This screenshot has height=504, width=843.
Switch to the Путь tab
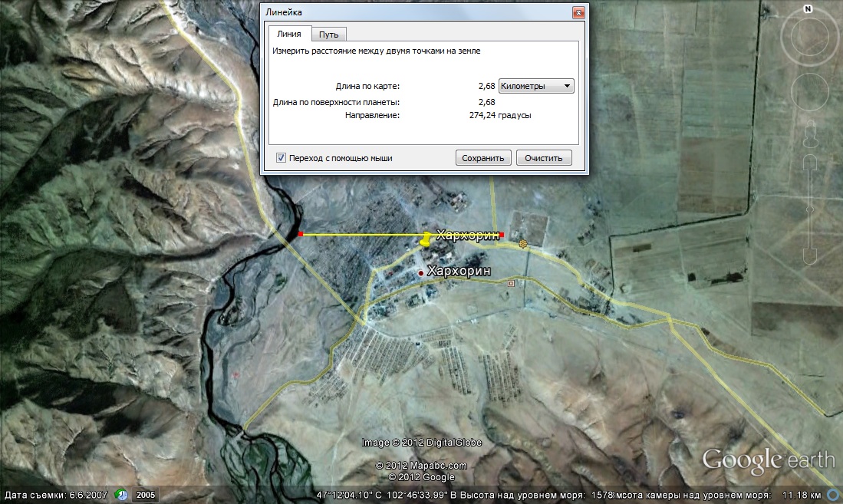click(x=329, y=35)
